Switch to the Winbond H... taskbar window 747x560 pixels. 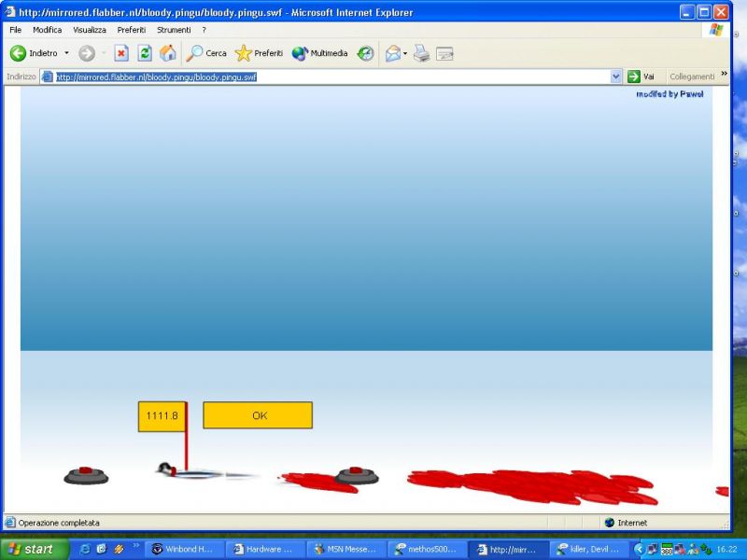[x=184, y=549]
